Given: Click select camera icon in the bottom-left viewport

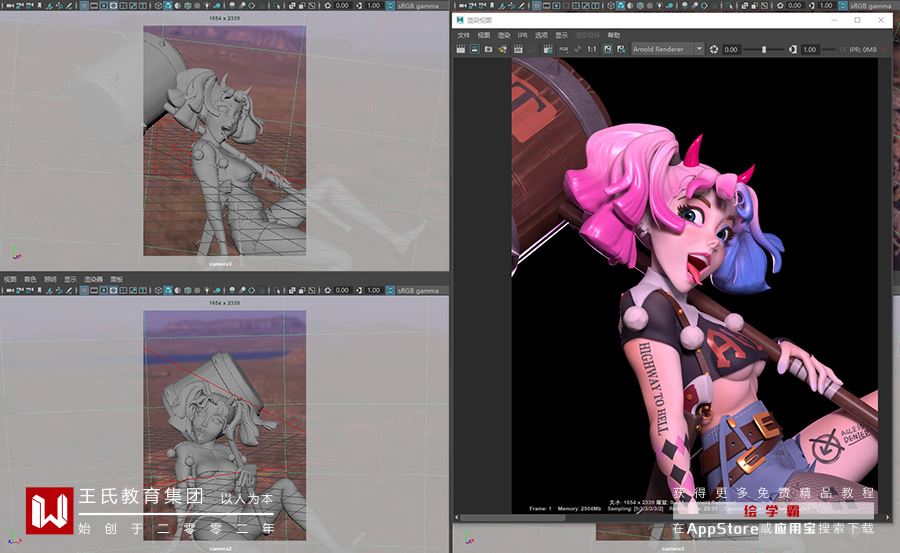Looking at the screenshot, I should click(x=10, y=291).
